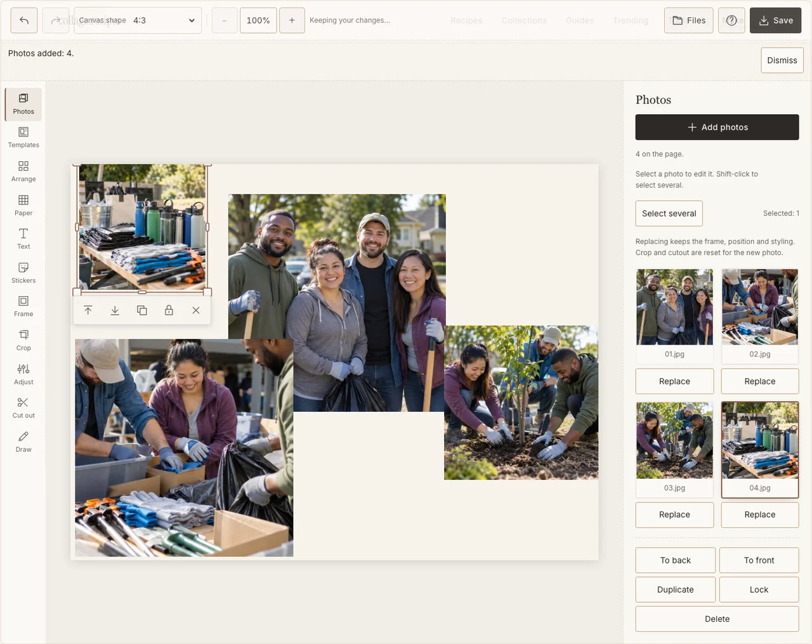
Task: Select the 01.jpg thumbnail
Action: 674,315
